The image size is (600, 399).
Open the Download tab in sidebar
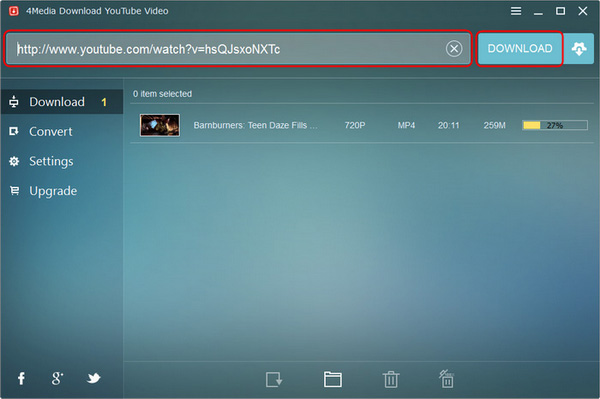tap(62, 102)
